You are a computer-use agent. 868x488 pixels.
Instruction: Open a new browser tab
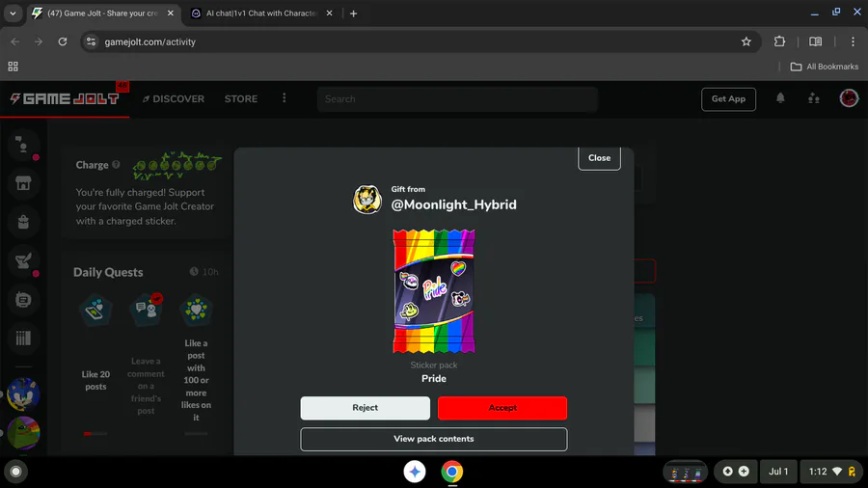point(353,14)
